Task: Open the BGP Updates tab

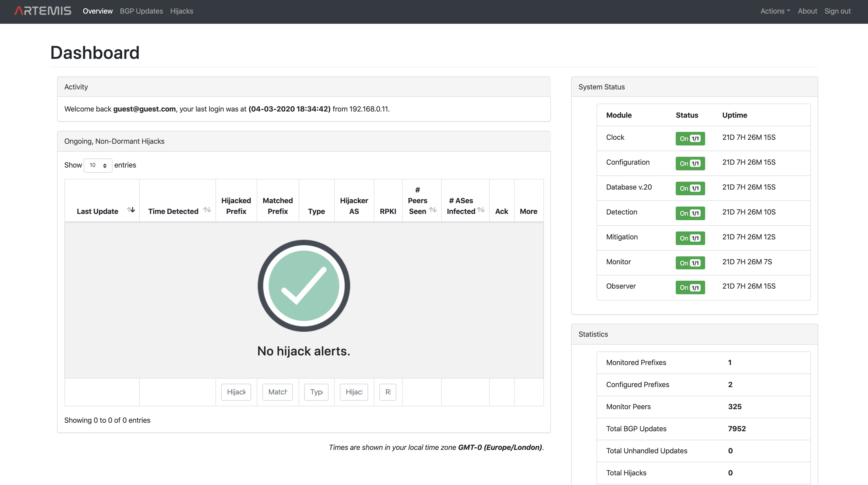Action: pyautogui.click(x=141, y=11)
